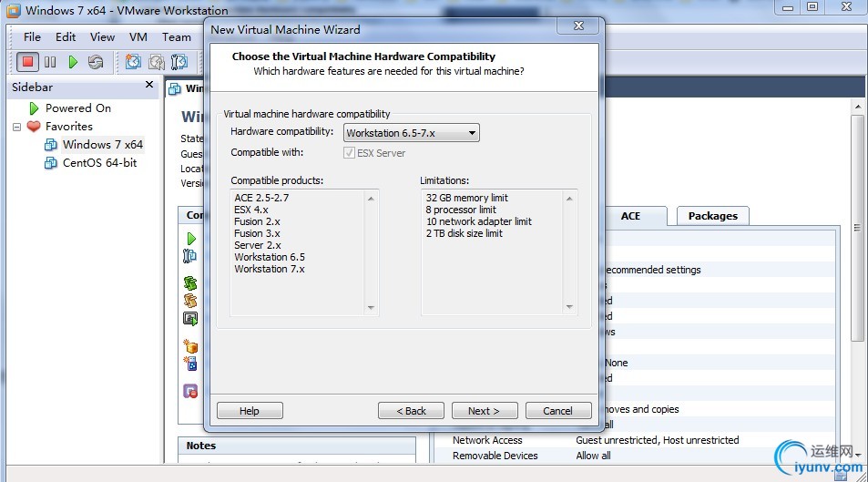Click the edit VM settings wrench icon
Image resolution: width=868 pixels, height=482 pixels.
click(x=189, y=255)
